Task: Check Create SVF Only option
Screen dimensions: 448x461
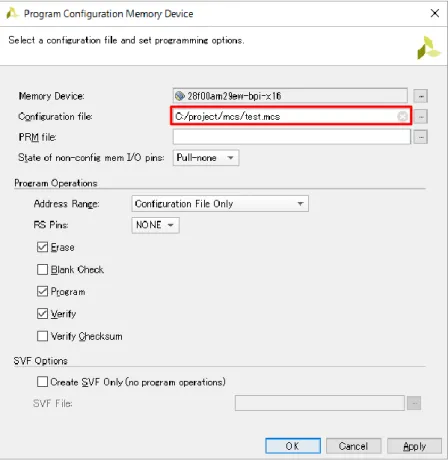Action: coord(42,382)
